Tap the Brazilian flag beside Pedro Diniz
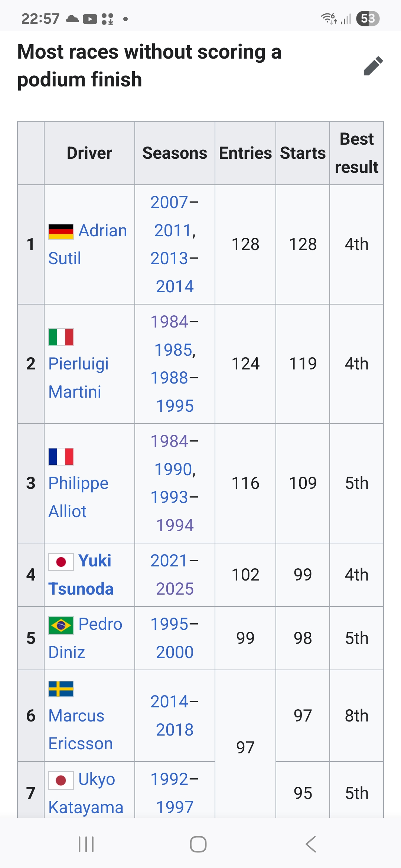The width and height of the screenshot is (401, 868). coord(61,625)
